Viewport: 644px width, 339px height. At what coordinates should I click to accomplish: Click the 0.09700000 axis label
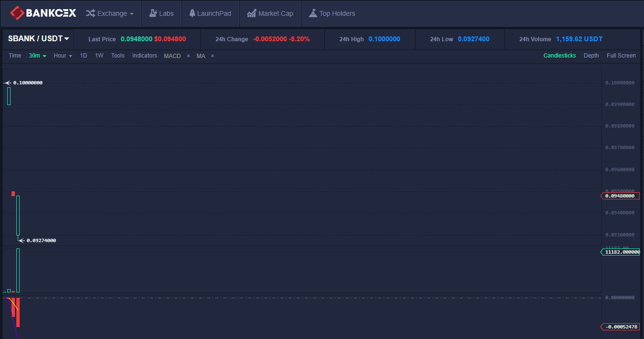[620, 148]
